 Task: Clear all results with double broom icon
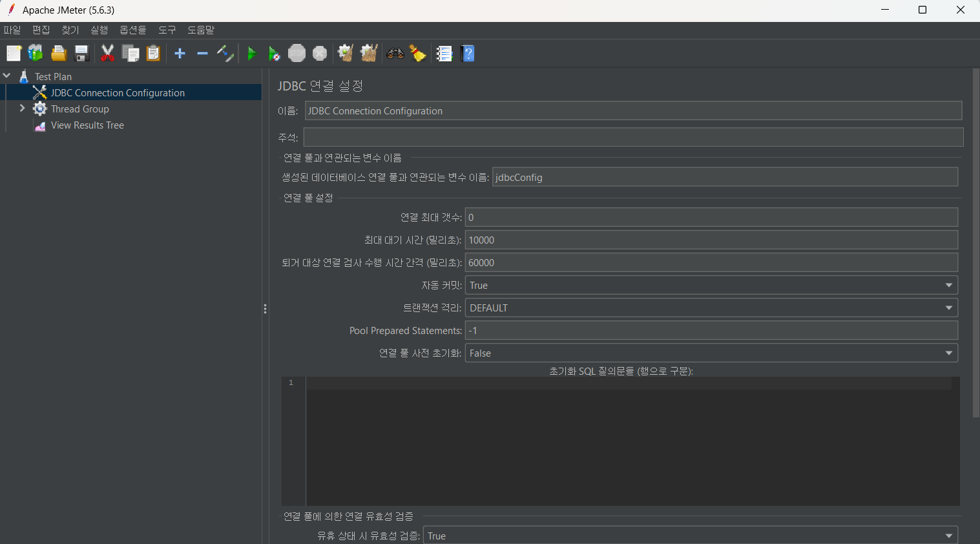point(369,54)
